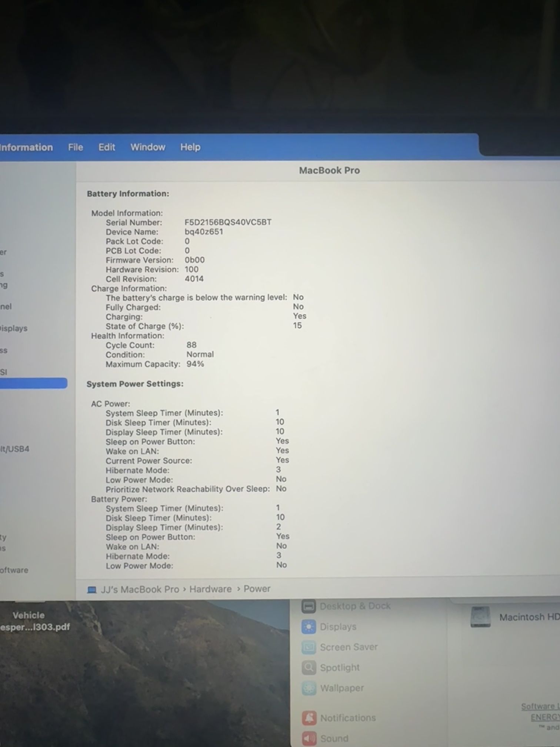Select the Screen Saver settings icon
Screen dimensions: 560x747
pos(309,647)
